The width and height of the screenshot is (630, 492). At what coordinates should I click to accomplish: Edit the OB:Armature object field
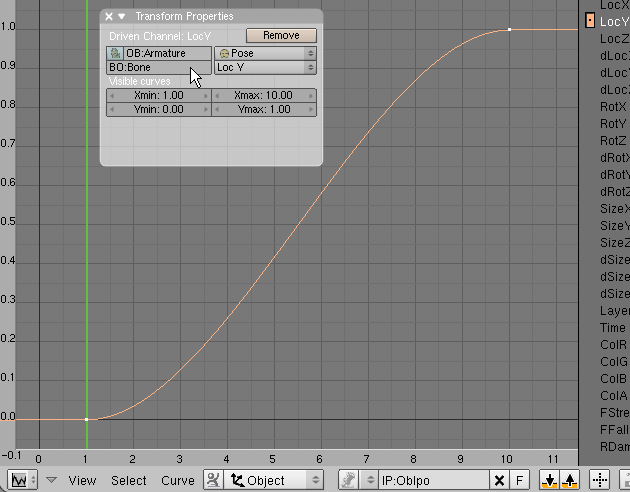click(167, 53)
